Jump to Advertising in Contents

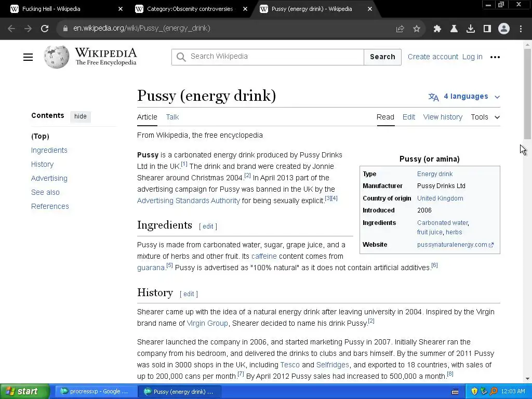[x=49, y=179]
